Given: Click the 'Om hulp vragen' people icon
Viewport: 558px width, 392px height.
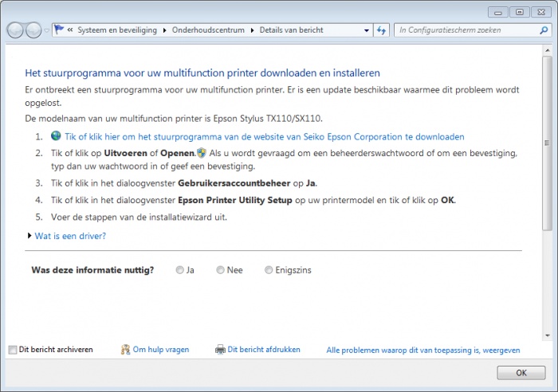Looking at the screenshot, I should [125, 350].
